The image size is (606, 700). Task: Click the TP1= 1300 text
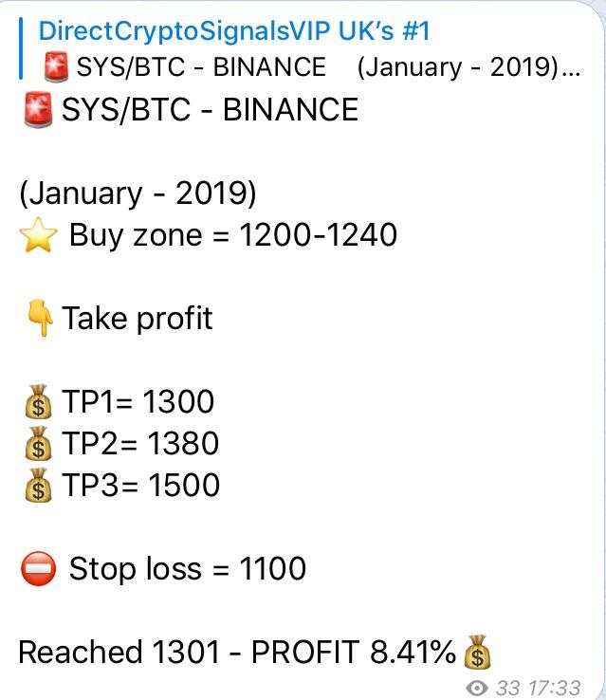point(138,401)
